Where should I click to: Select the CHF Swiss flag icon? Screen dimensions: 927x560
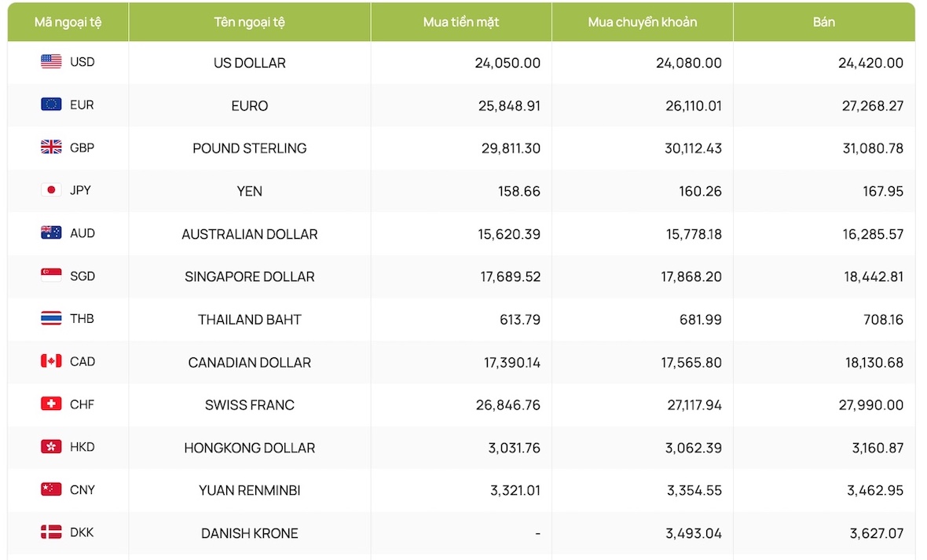point(51,404)
